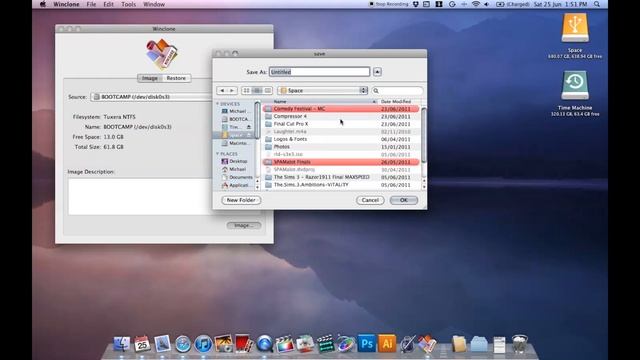640x360 pixels.
Task: Cancel the save dialog
Action: (370, 200)
